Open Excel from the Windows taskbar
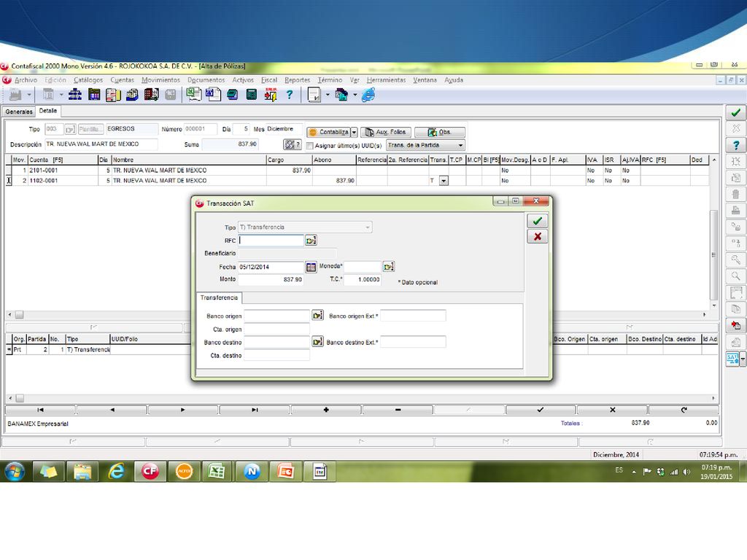 (216, 472)
